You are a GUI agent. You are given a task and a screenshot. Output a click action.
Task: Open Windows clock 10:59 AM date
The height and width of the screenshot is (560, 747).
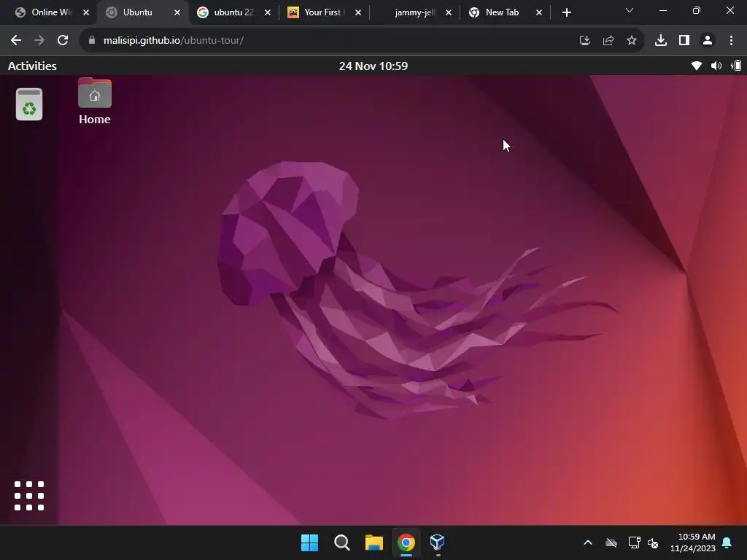pyautogui.click(x=693, y=542)
